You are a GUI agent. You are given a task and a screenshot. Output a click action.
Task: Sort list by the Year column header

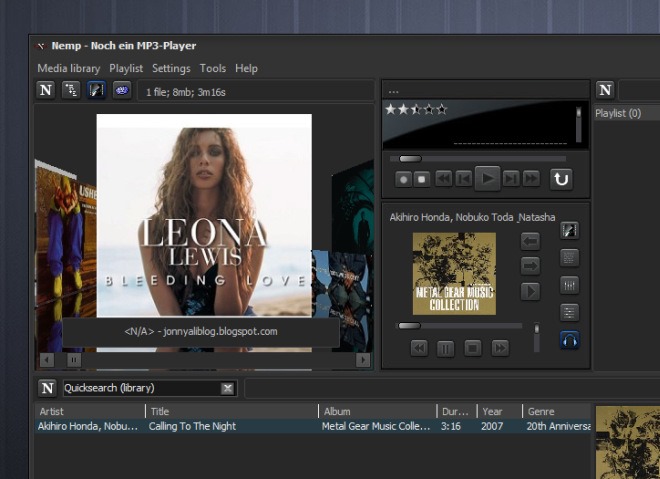click(x=500, y=411)
